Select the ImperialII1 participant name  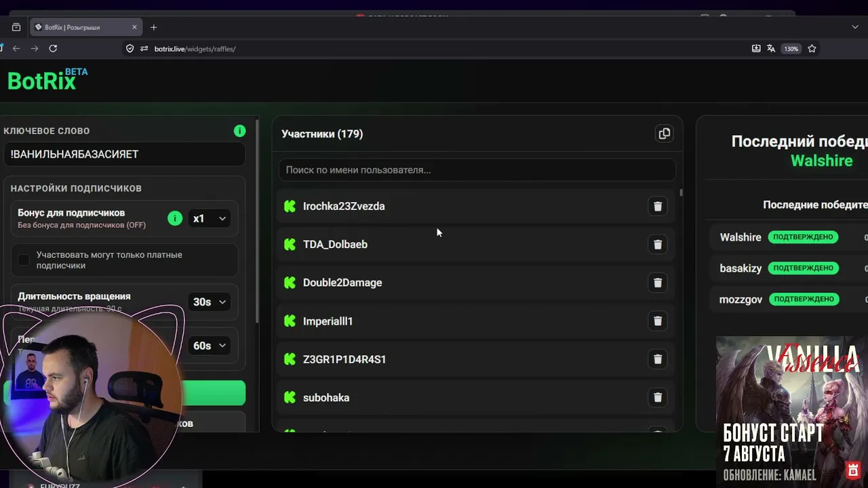click(328, 321)
